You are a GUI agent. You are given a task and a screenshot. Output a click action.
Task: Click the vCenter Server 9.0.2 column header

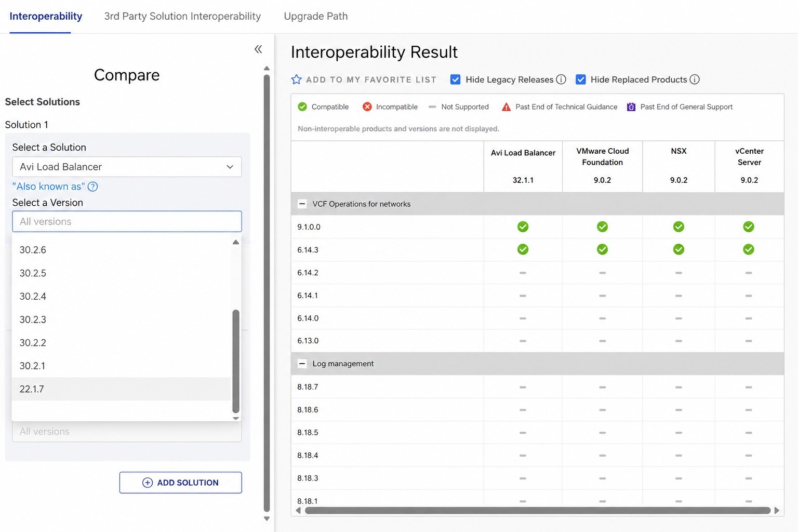[749, 166]
